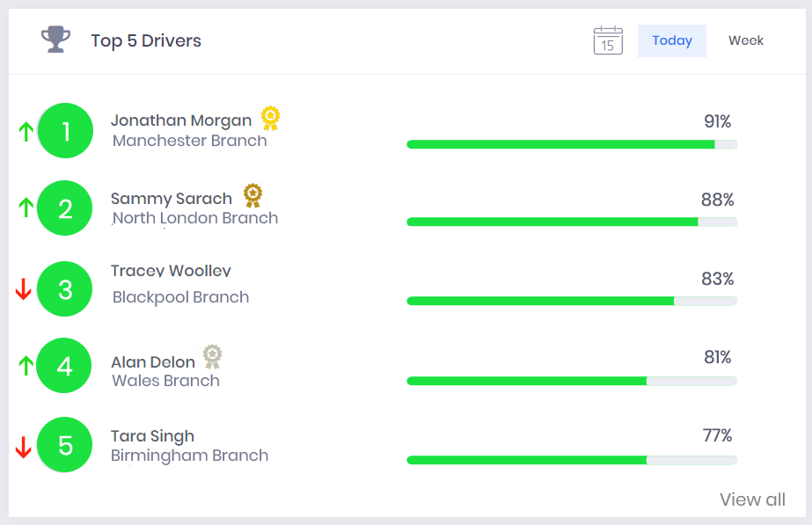This screenshot has height=525, width=812.
Task: Click the trophy icon beside Top 5 Drivers
Action: coord(55,40)
